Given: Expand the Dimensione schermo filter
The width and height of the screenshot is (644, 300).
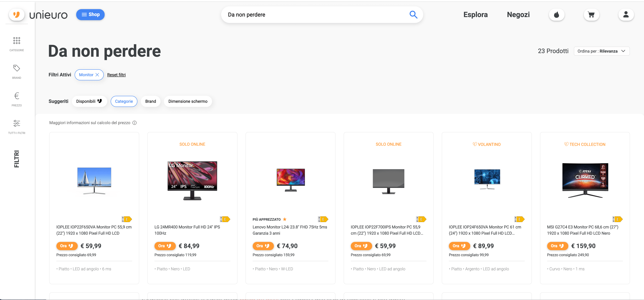Looking at the screenshot, I should coord(188,101).
